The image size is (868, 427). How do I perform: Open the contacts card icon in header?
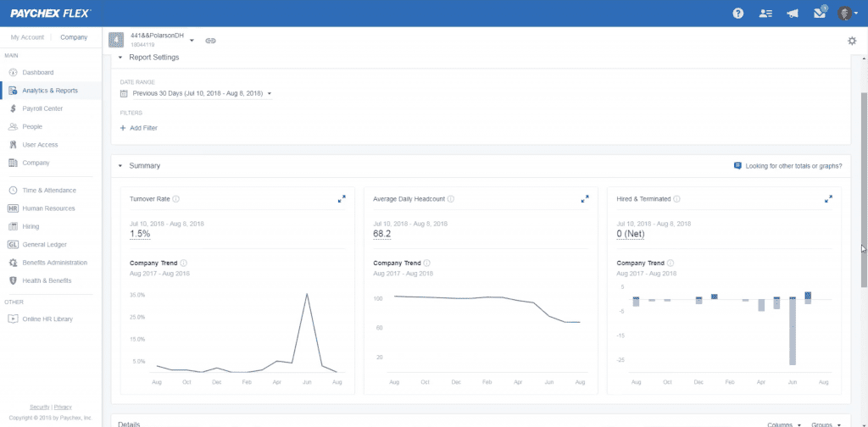[765, 14]
